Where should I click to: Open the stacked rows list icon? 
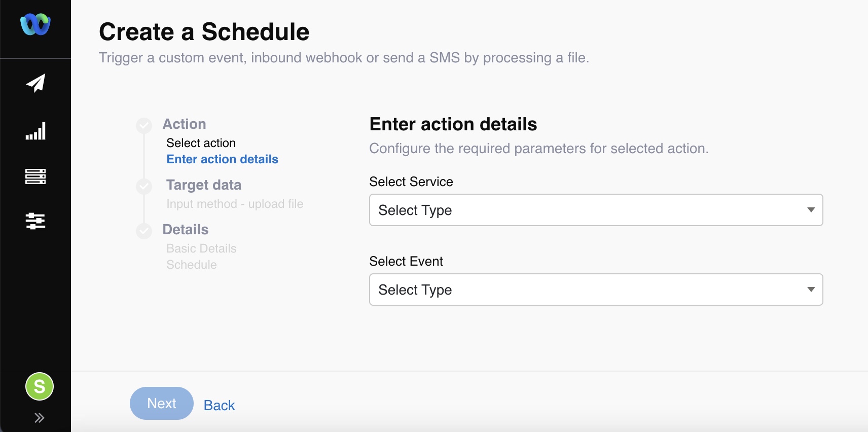(35, 176)
